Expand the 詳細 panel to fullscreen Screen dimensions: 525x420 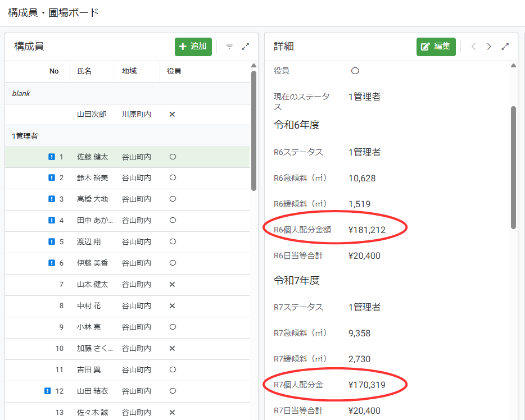(505, 47)
